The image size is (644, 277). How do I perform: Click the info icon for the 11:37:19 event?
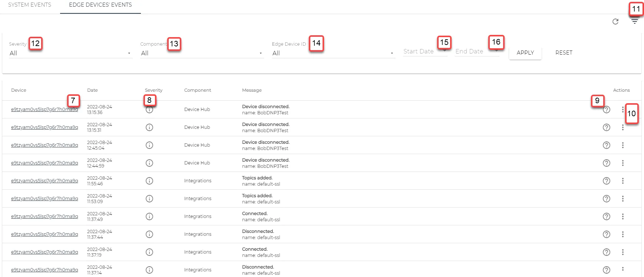pyautogui.click(x=149, y=252)
